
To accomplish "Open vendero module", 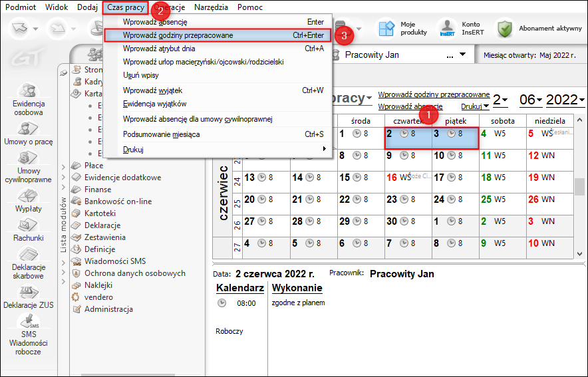I will (98, 297).
